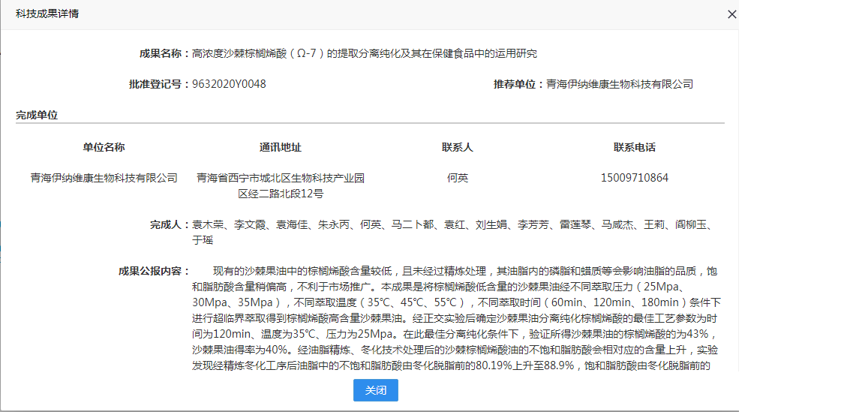The width and height of the screenshot is (868, 412).
Task: Click the 批准登记号 label
Action: pyautogui.click(x=158, y=84)
